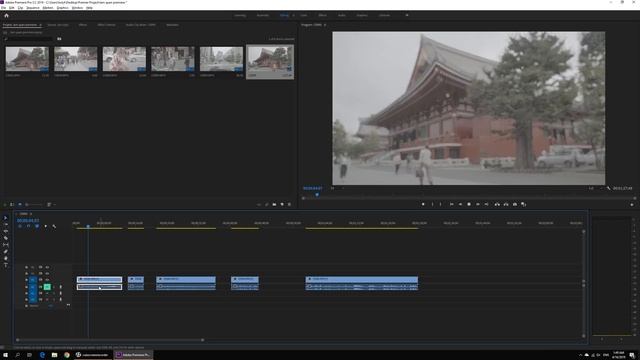Viewport: 640px width, 360px height.
Task: Select the longest video clip in the timeline
Action: 362,280
